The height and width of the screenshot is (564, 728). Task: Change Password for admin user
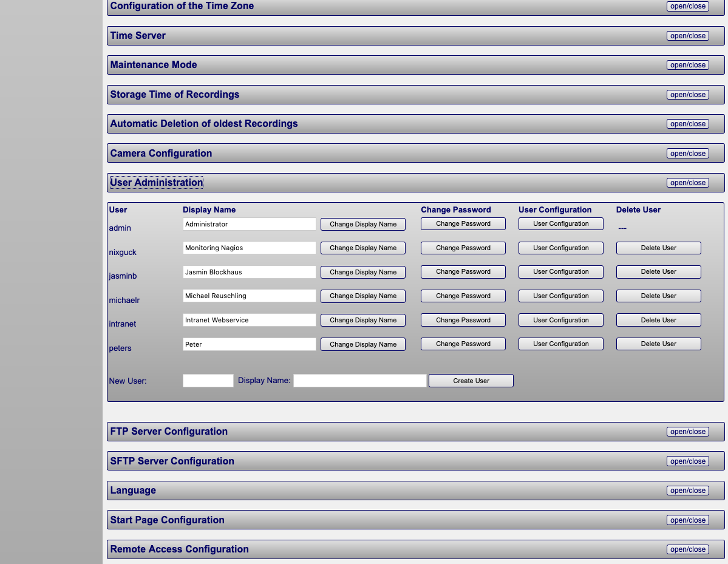463,224
